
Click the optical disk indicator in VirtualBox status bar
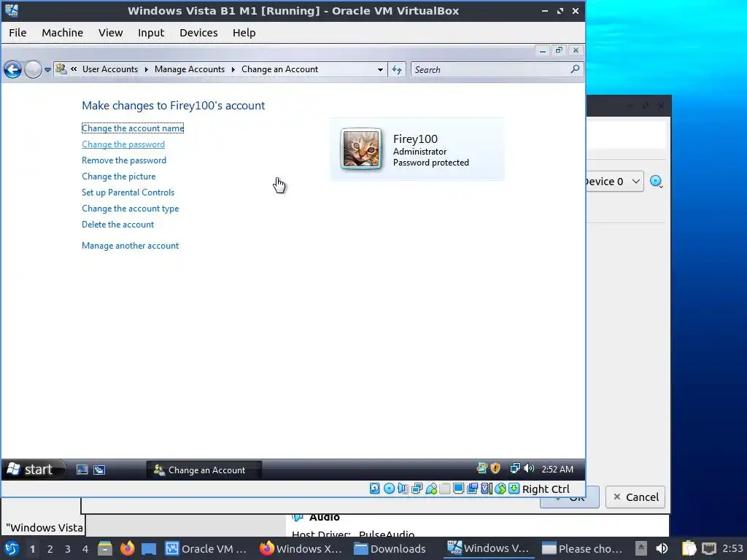point(390,489)
